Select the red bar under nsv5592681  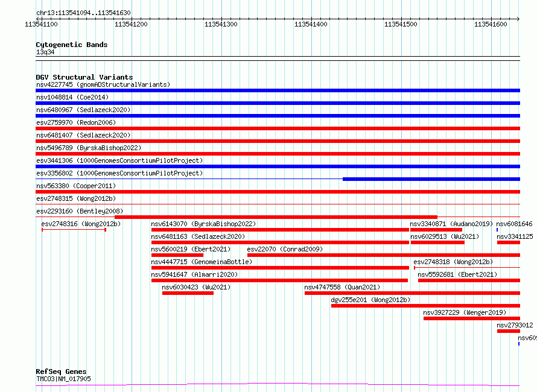tap(469, 280)
